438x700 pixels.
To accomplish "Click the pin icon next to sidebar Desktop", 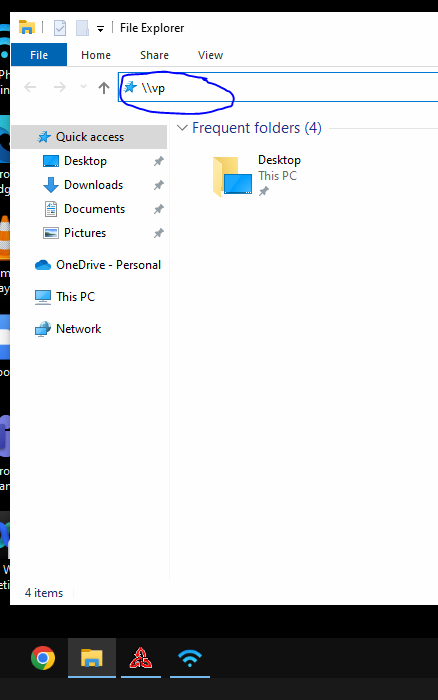I will [159, 161].
